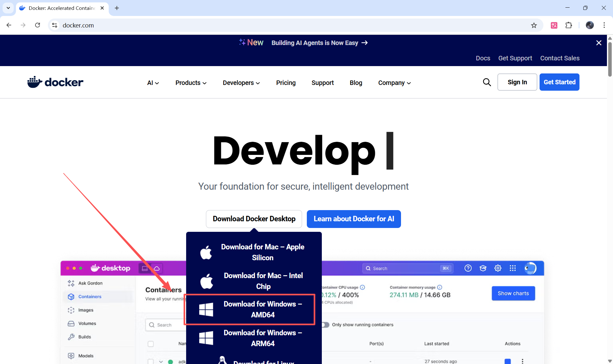Click Learn about Docker for AI

354,219
